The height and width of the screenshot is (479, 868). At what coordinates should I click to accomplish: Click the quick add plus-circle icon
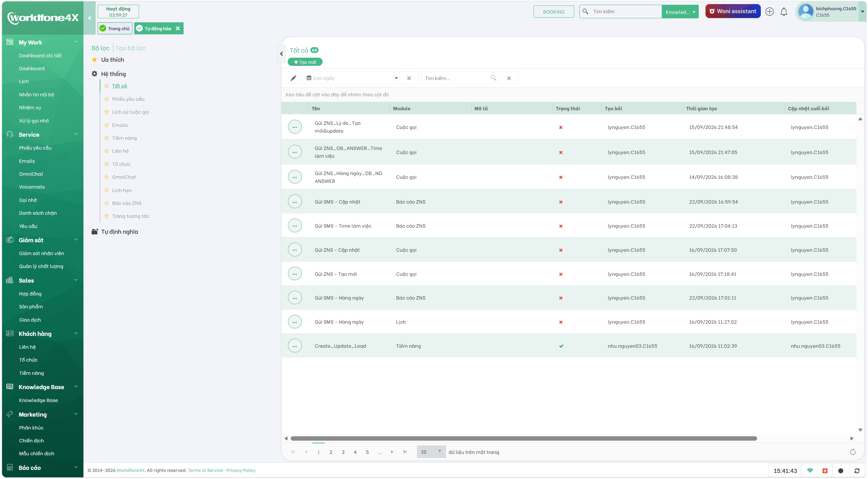[770, 12]
